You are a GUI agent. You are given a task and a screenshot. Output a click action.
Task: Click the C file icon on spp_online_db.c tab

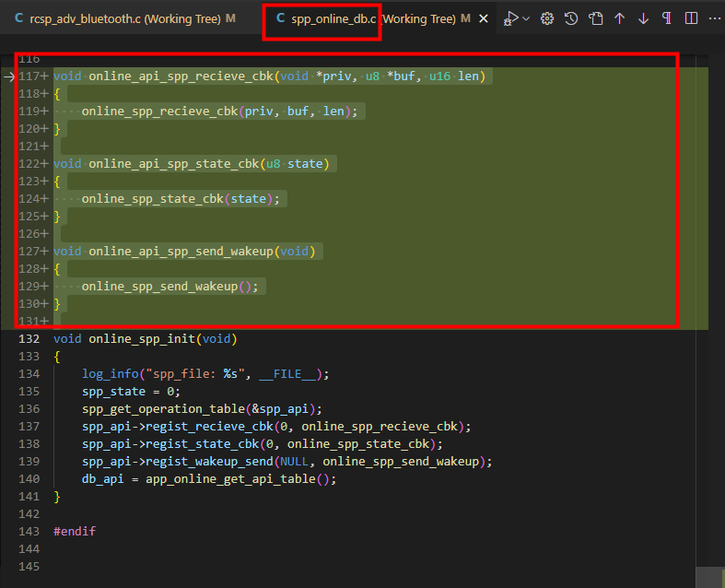(280, 18)
